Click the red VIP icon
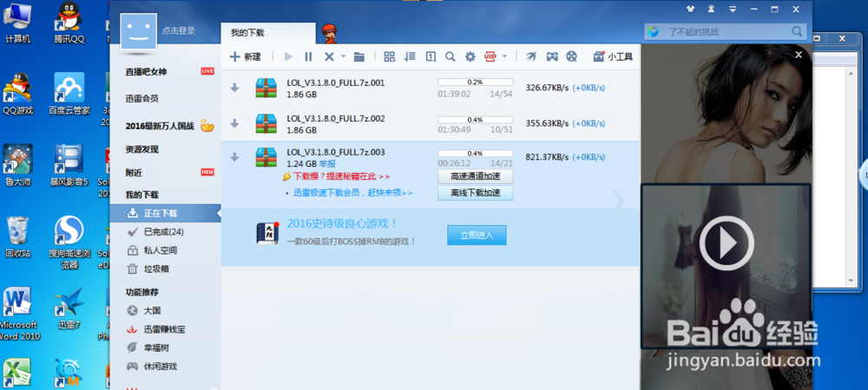This screenshot has height=390, width=868. tap(490, 56)
